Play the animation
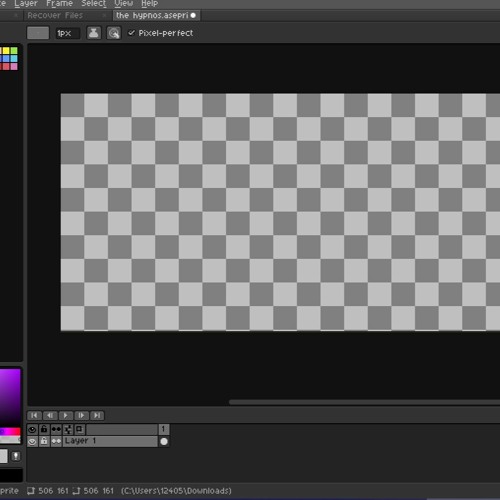Viewport: 500px width, 500px height. point(65,415)
